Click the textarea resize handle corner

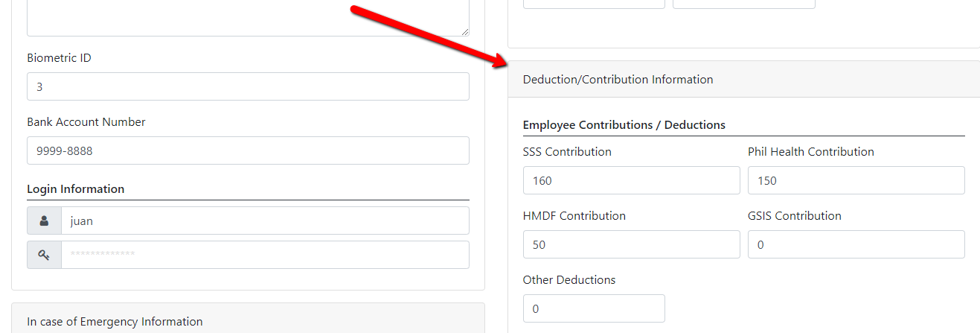pyautogui.click(x=464, y=31)
